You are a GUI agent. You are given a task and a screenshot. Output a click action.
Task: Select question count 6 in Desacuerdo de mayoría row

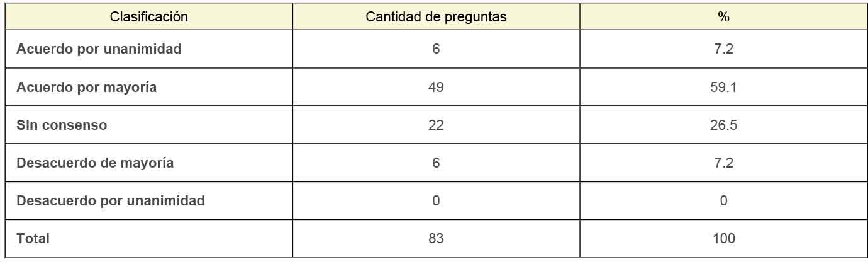(x=436, y=163)
